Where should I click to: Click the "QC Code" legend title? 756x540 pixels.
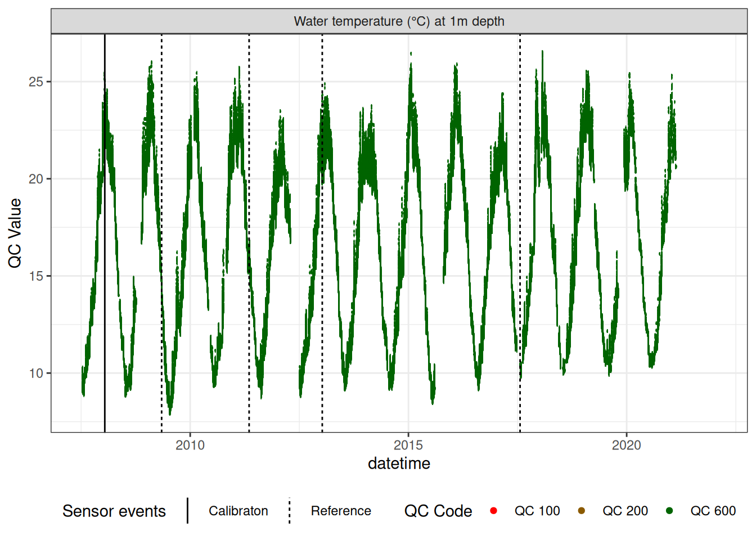coord(438,511)
